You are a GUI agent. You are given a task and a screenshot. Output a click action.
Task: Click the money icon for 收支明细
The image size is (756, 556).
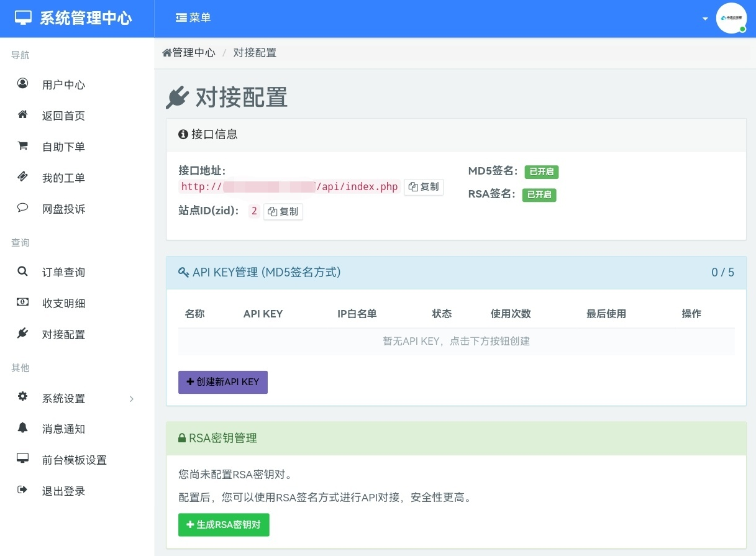(22, 303)
